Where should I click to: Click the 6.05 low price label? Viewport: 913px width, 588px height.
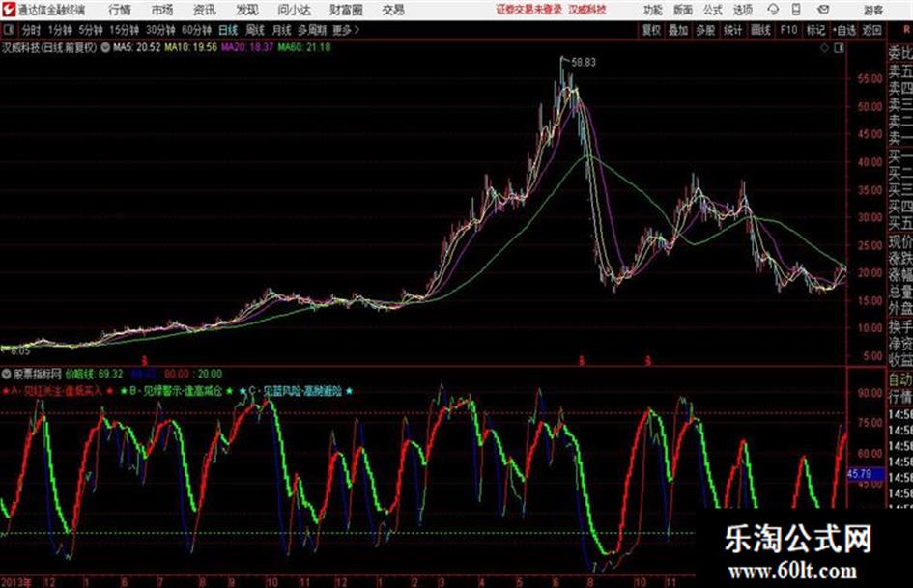coord(19,351)
